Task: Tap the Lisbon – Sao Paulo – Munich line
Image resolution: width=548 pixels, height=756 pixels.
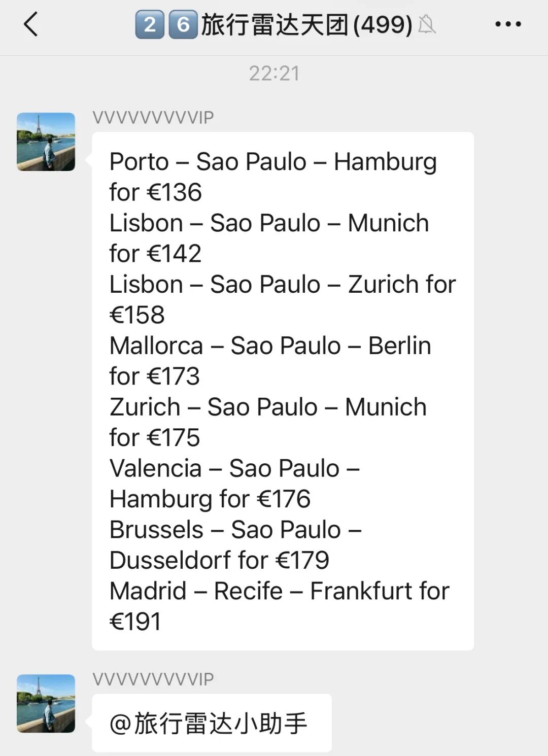Action: [x=269, y=223]
